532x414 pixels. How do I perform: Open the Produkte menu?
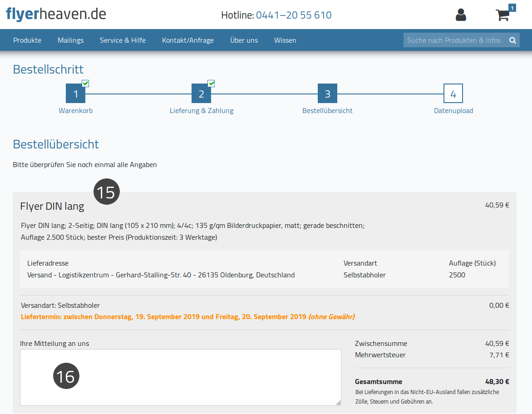click(x=27, y=40)
